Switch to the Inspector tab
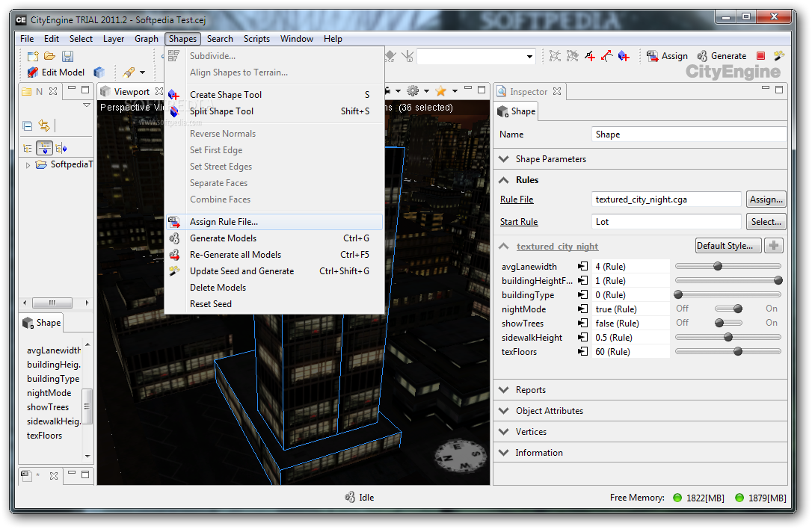 529,92
